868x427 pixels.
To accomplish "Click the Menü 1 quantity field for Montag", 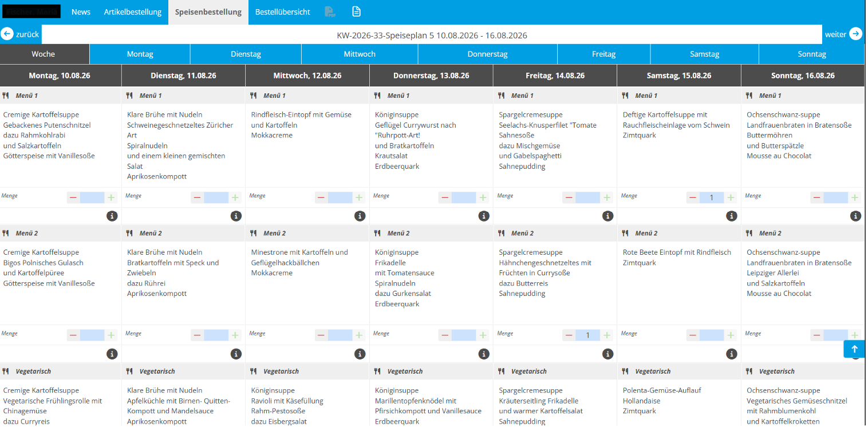I will click(92, 197).
